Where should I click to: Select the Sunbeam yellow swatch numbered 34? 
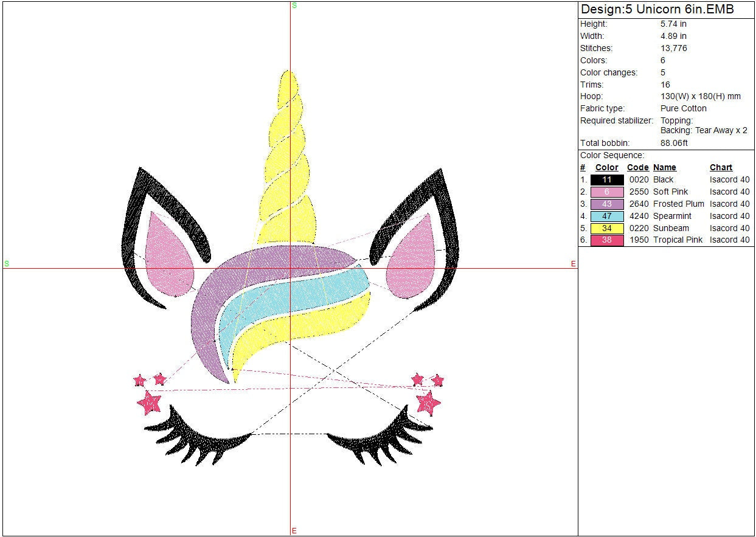[606, 228]
